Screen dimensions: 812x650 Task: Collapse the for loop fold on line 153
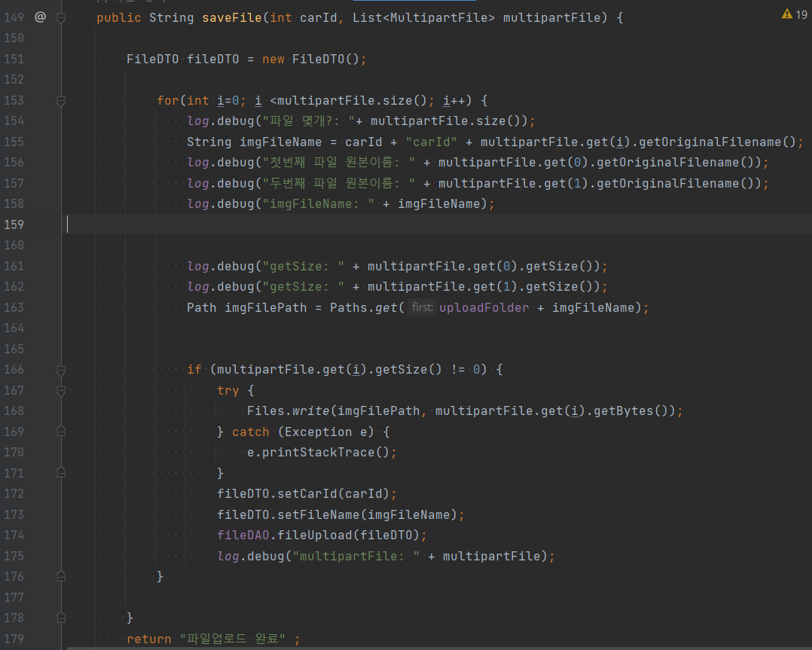[61, 101]
